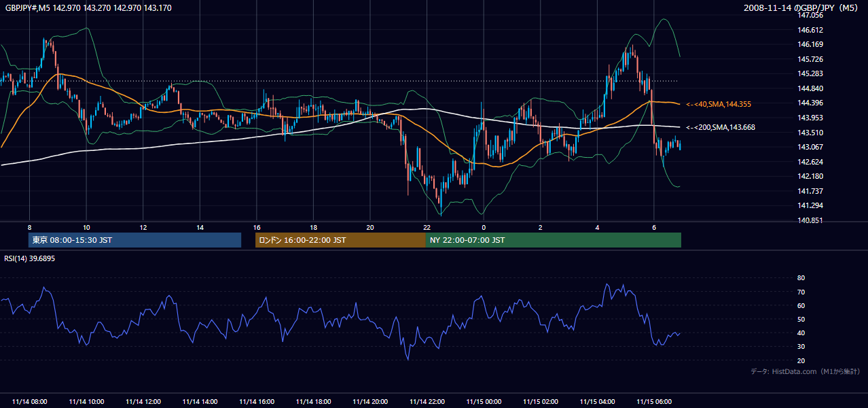Click price axis label 140.851

click(x=811, y=220)
